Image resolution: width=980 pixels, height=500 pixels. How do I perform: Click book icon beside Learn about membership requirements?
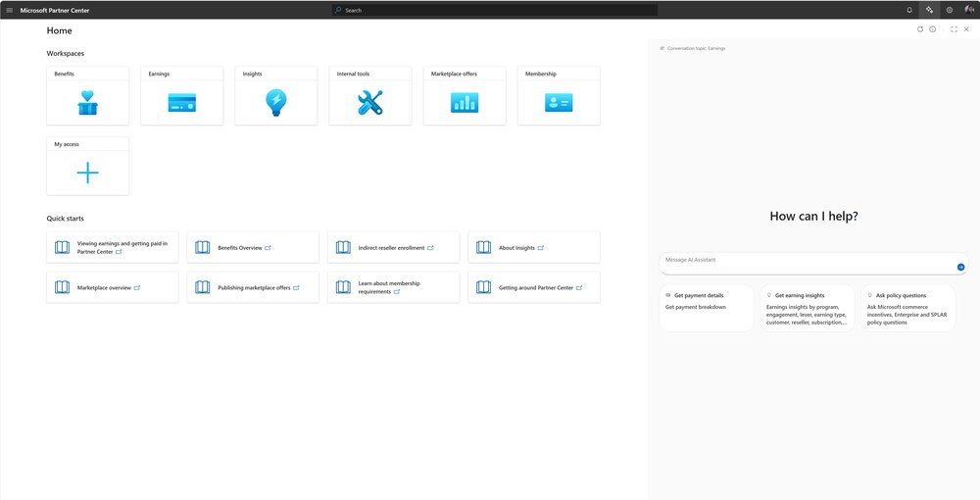click(343, 287)
